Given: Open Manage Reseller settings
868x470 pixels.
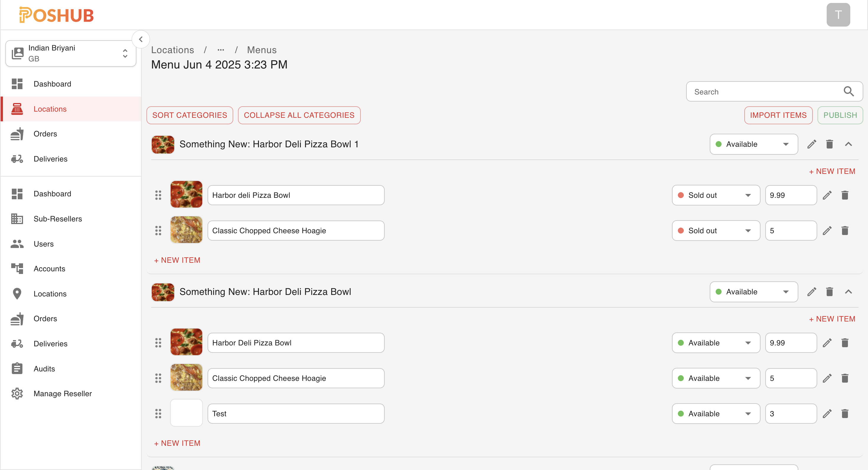Looking at the screenshot, I should [63, 394].
